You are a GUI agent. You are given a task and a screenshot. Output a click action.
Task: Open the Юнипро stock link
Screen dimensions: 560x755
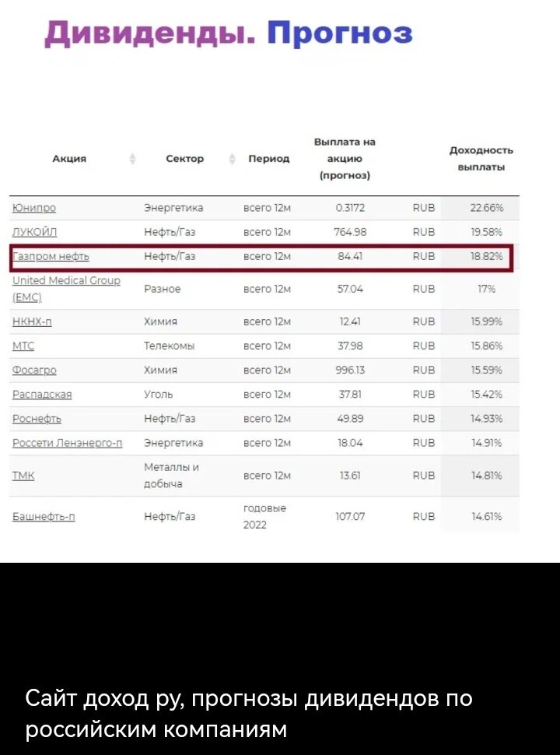click(x=33, y=208)
